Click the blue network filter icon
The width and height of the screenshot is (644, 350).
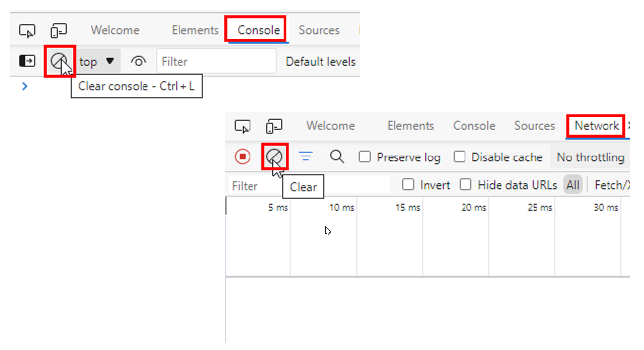point(306,157)
